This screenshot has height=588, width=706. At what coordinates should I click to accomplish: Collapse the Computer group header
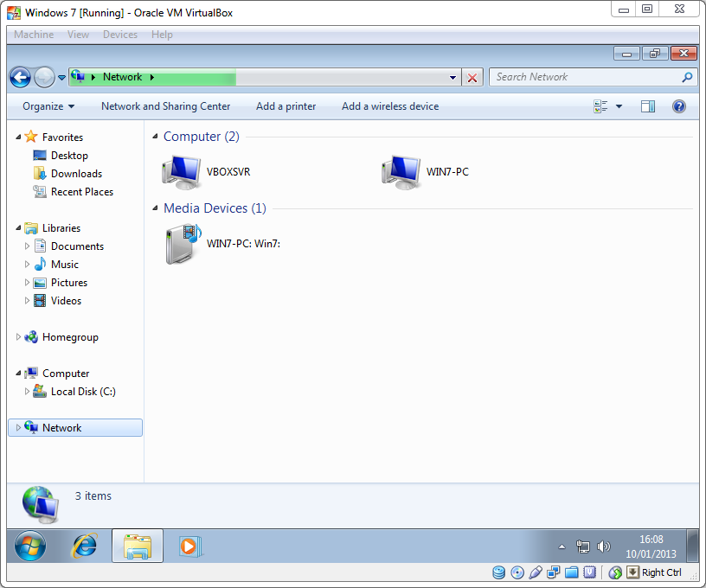pos(156,137)
